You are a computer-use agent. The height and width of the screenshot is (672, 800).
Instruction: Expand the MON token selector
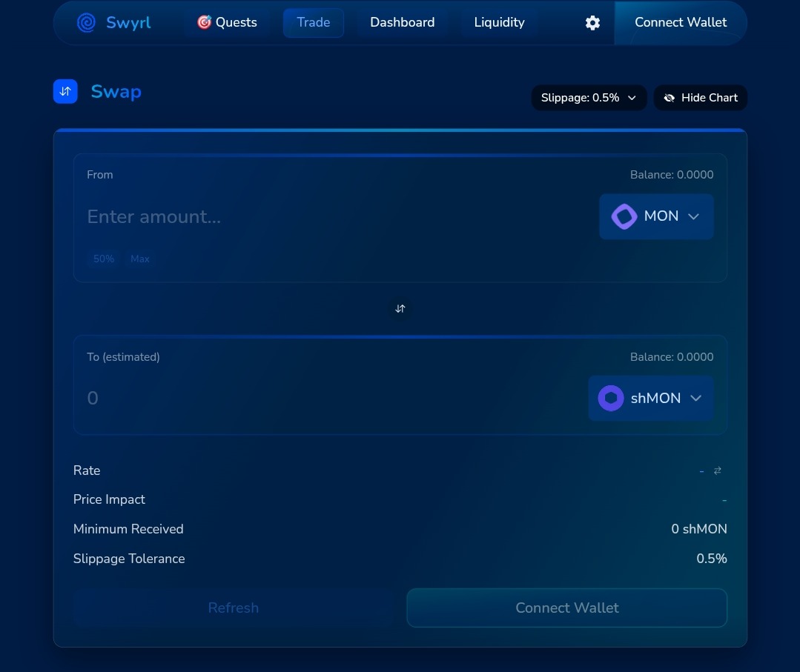(x=656, y=216)
